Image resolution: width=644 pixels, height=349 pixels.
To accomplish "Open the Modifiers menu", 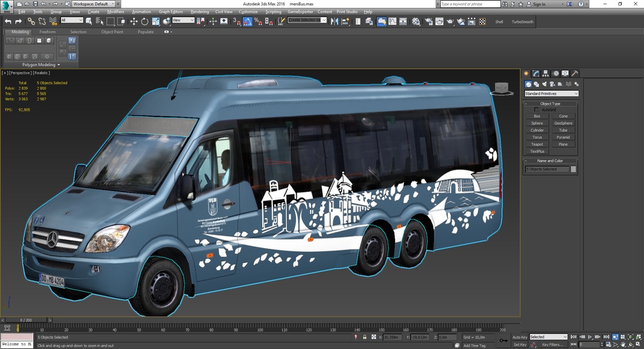I will pos(115,12).
